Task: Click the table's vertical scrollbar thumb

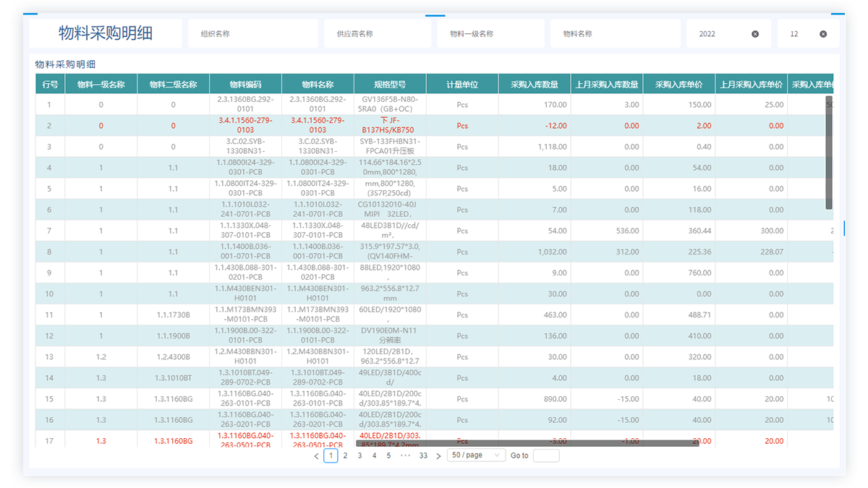Action: click(829, 152)
